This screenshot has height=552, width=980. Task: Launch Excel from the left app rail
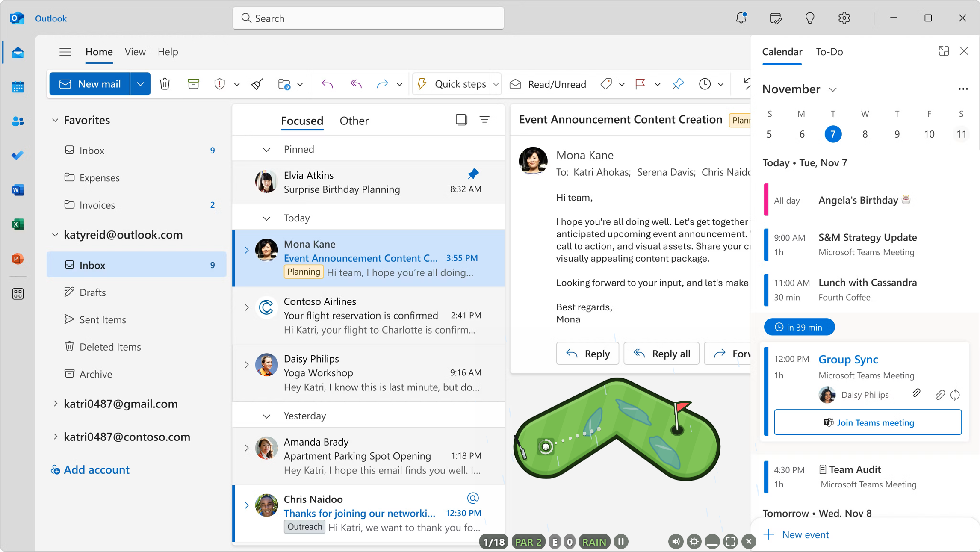(18, 224)
